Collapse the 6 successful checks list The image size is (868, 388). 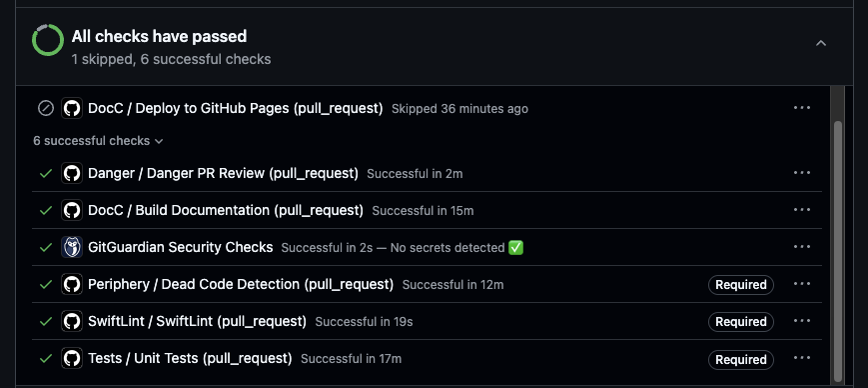(98, 141)
